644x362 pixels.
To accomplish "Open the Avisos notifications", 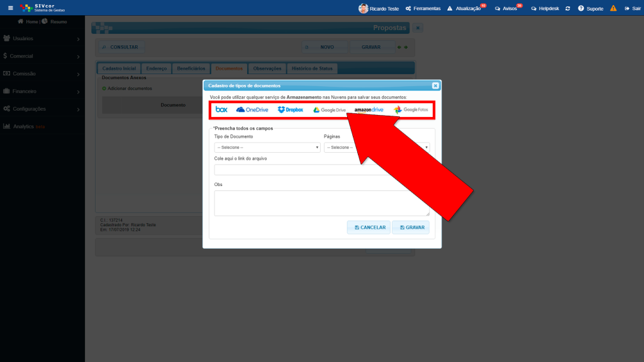I will (508, 8).
